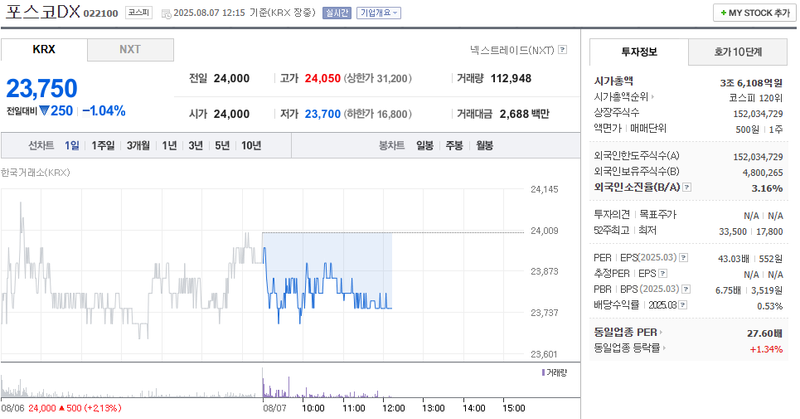Click the 코스피 market badge
Screen dimensions: 800x419
point(139,13)
